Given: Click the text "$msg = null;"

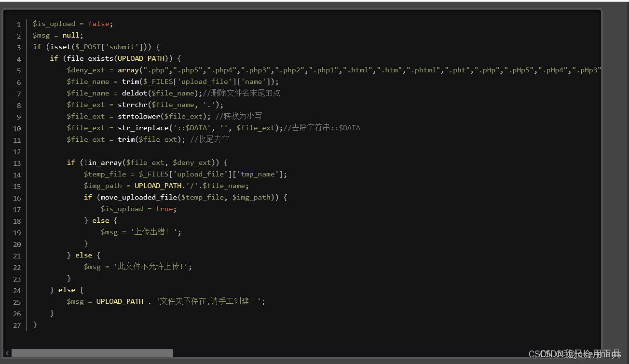Looking at the screenshot, I should pyautogui.click(x=58, y=35).
